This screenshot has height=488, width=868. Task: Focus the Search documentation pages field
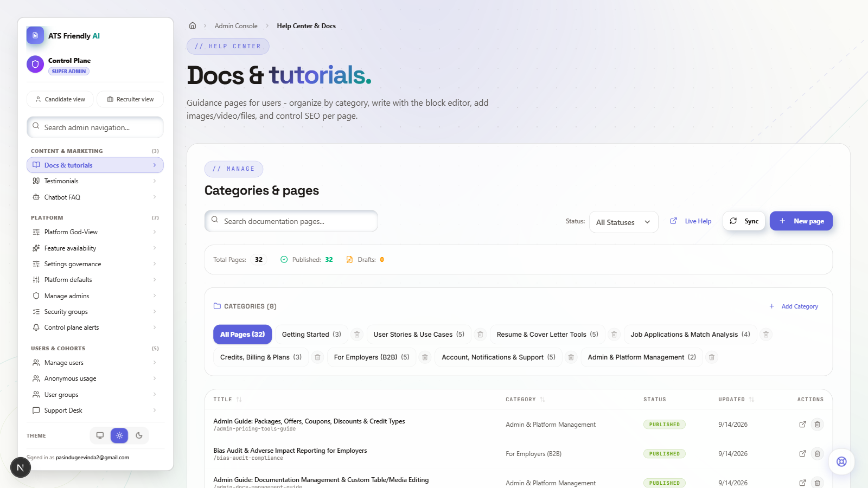(291, 221)
